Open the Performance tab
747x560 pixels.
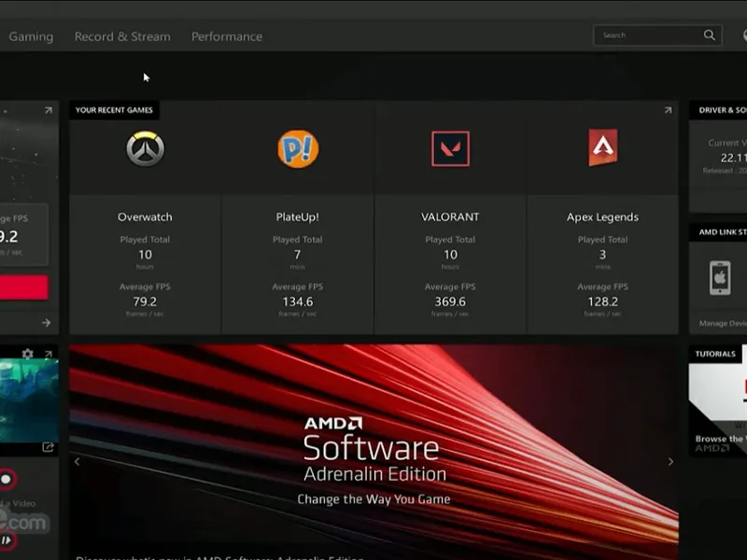(x=227, y=36)
